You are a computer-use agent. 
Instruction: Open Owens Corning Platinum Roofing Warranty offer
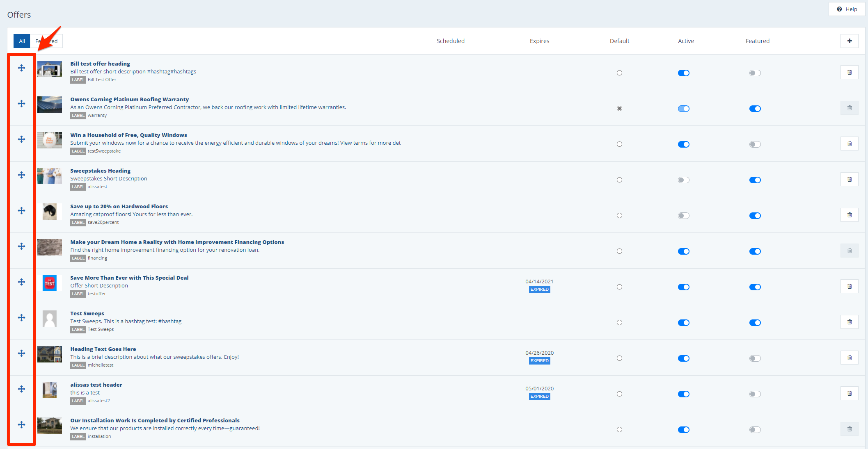129,100
